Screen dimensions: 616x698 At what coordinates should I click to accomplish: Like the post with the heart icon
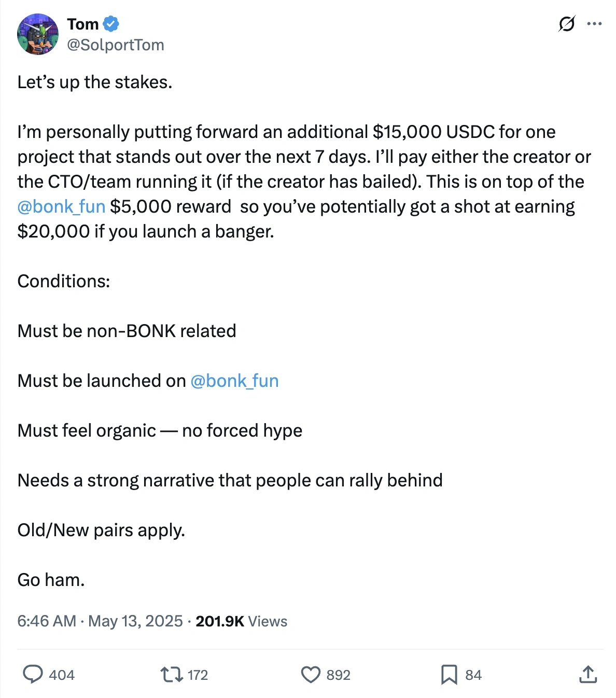pyautogui.click(x=311, y=674)
